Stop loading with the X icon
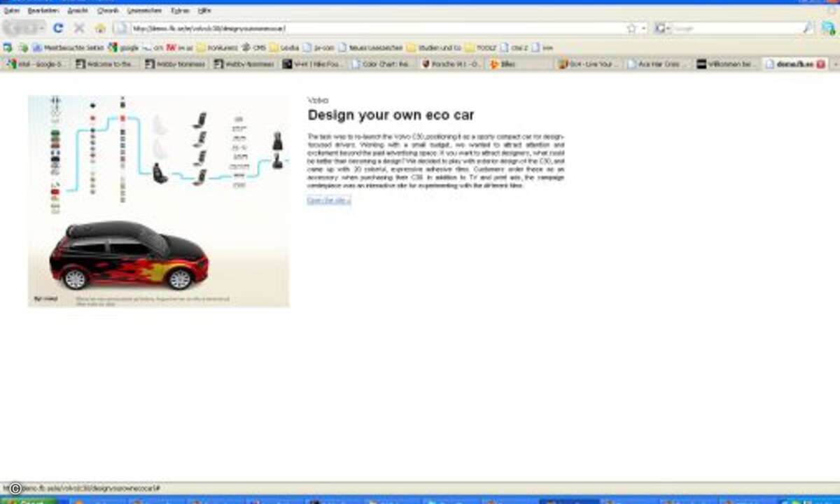Image resolution: width=840 pixels, height=504 pixels. 79,28
